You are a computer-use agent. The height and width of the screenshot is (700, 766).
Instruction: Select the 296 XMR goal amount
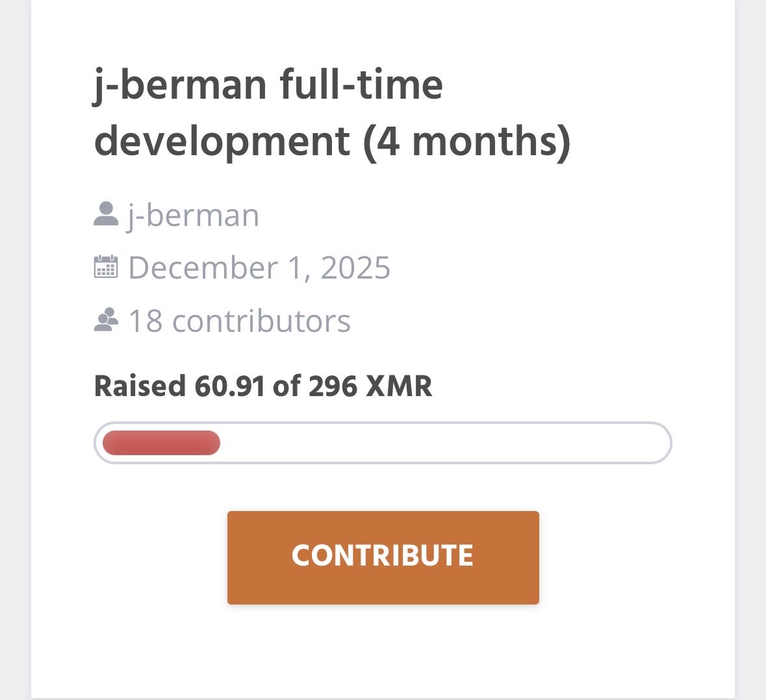pos(370,386)
